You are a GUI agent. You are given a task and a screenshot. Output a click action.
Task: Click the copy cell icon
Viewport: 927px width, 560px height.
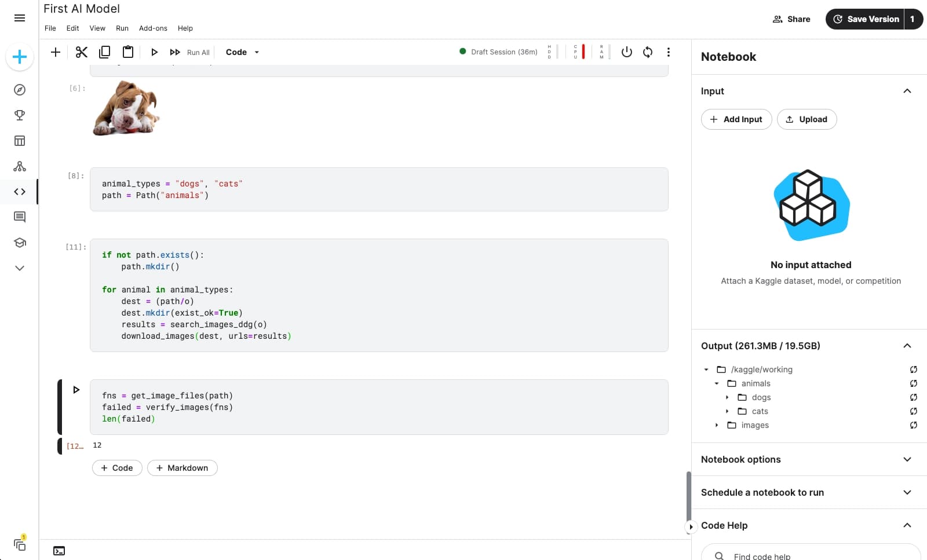click(x=104, y=52)
